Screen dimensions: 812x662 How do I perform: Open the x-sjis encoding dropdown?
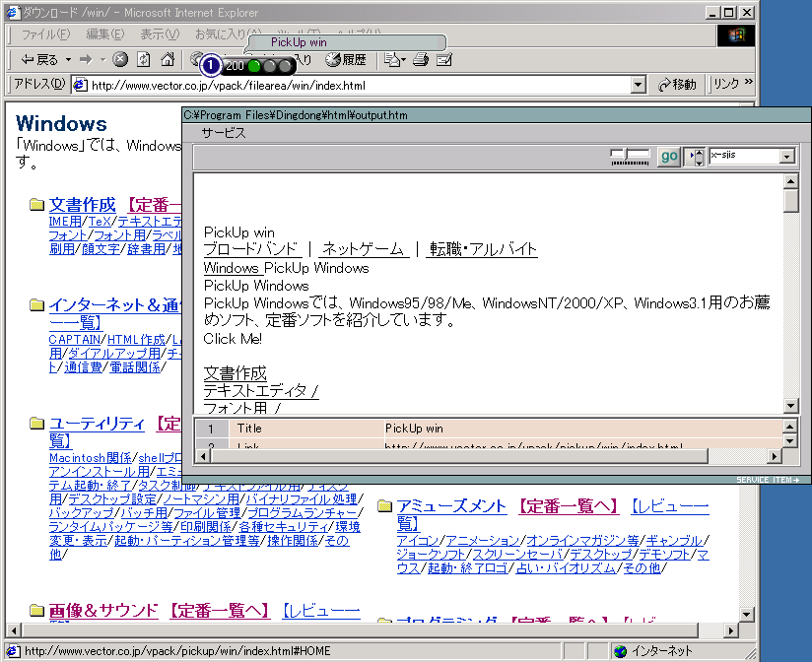click(786, 157)
